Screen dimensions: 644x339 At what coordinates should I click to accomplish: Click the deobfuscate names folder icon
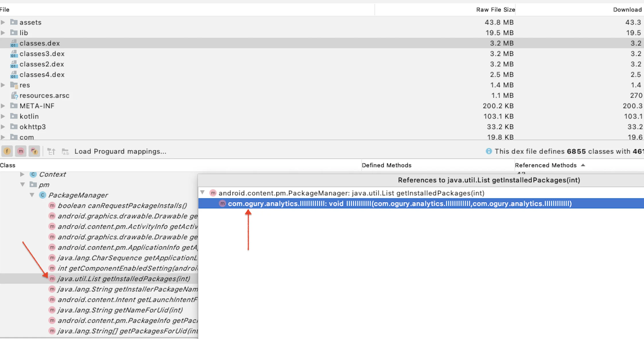[x=65, y=151]
